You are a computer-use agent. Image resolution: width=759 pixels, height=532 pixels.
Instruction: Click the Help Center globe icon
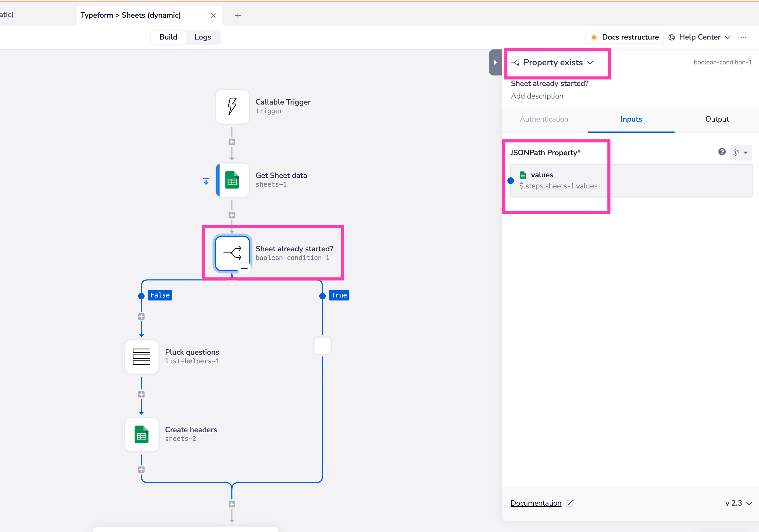(x=672, y=37)
